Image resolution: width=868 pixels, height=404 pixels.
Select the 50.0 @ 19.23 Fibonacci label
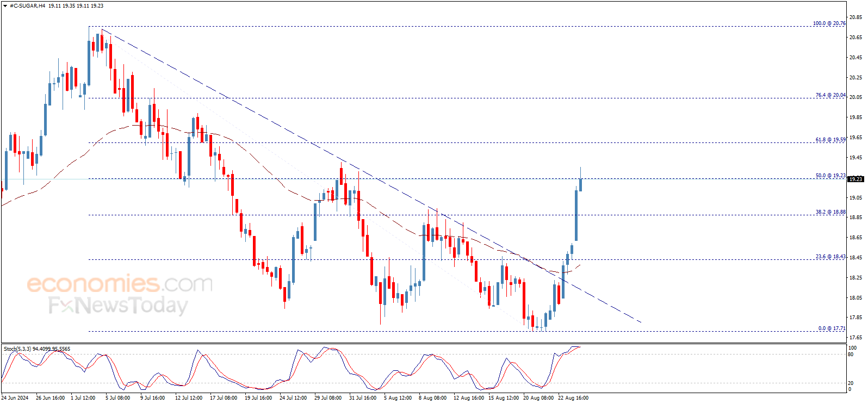(x=830, y=176)
